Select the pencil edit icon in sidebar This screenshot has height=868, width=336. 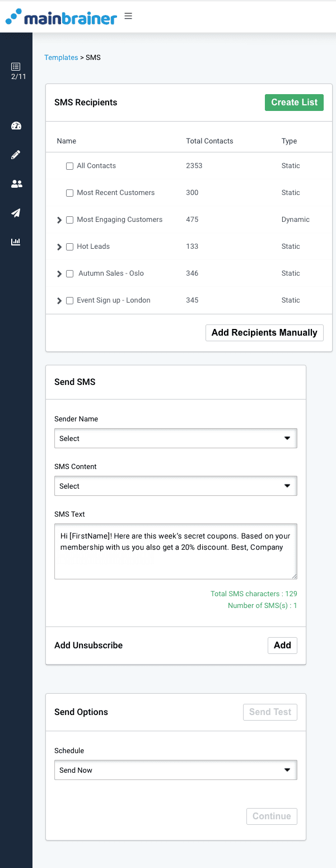(x=16, y=155)
